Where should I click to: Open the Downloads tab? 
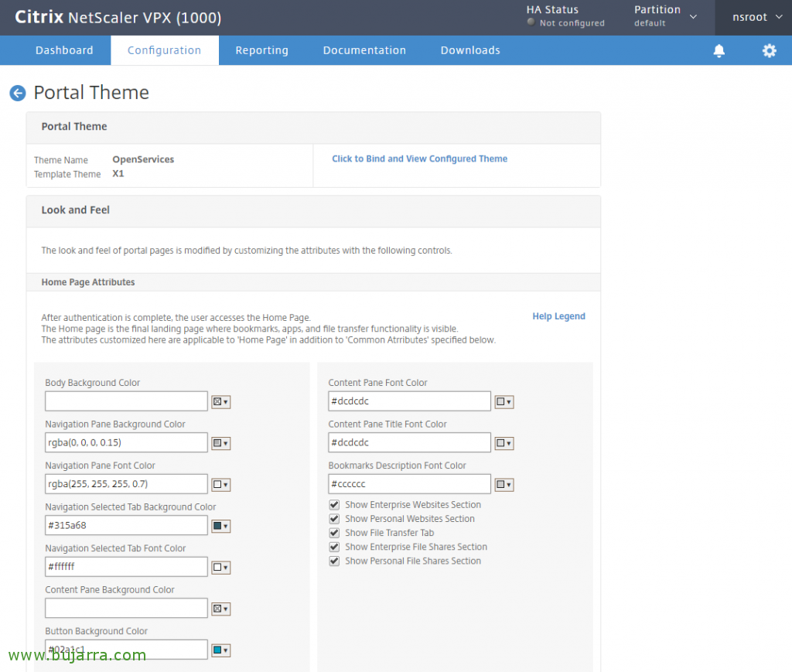click(x=469, y=50)
